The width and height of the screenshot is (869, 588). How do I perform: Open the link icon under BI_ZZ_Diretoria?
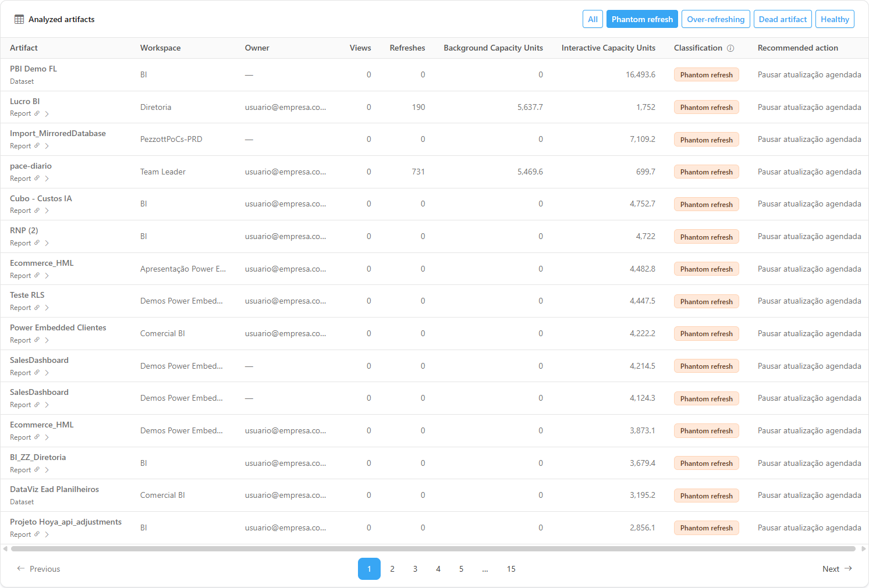click(x=37, y=470)
